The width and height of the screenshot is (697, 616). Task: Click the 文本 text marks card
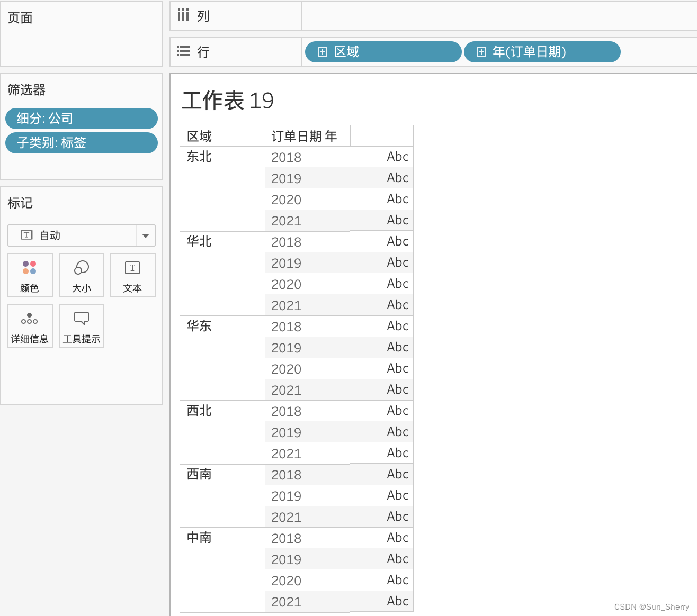(132, 275)
